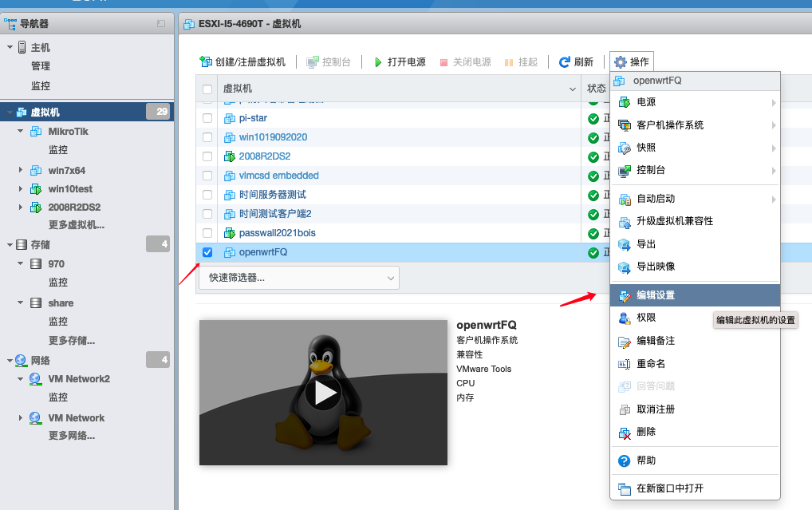The image size is (812, 510).
Task: Open the openwrtFQ VM link
Action: (x=263, y=252)
